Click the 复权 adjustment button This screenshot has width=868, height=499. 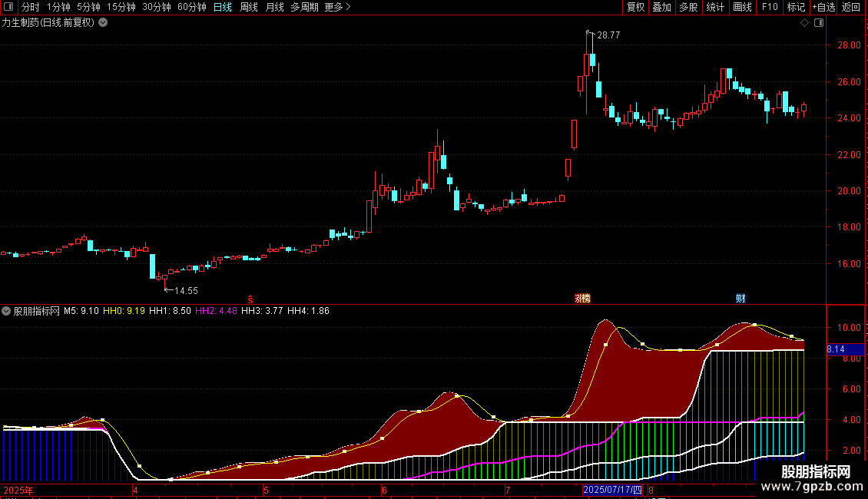636,7
